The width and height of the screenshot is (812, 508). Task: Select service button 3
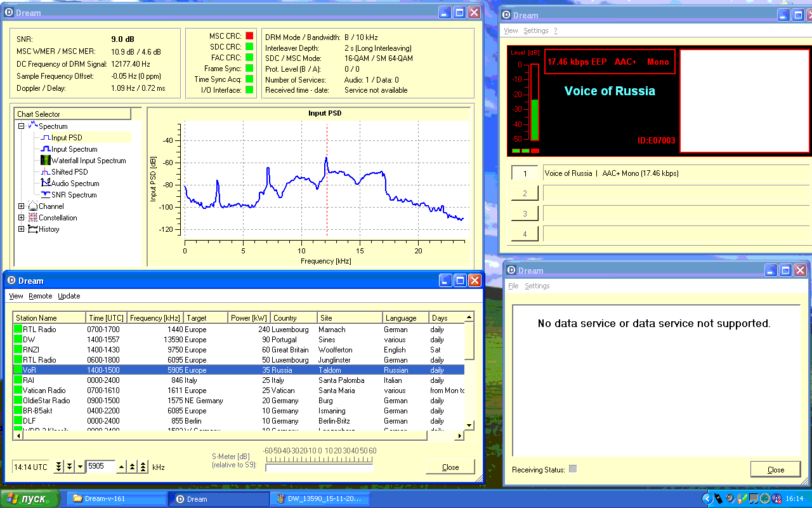tap(525, 214)
